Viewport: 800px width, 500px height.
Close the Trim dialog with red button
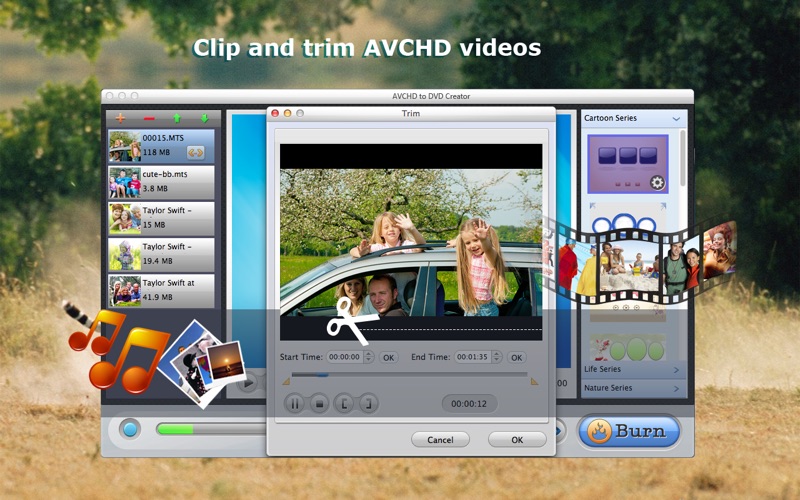(x=275, y=113)
